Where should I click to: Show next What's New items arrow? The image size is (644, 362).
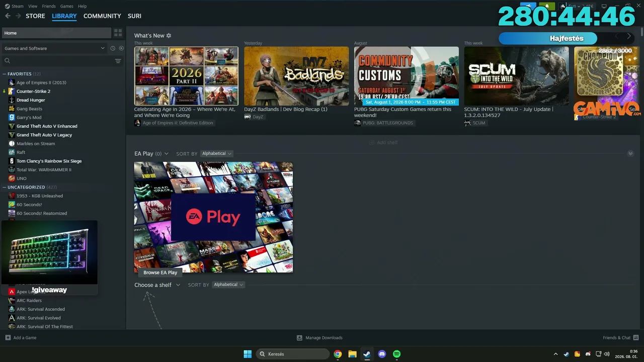pos(629,36)
